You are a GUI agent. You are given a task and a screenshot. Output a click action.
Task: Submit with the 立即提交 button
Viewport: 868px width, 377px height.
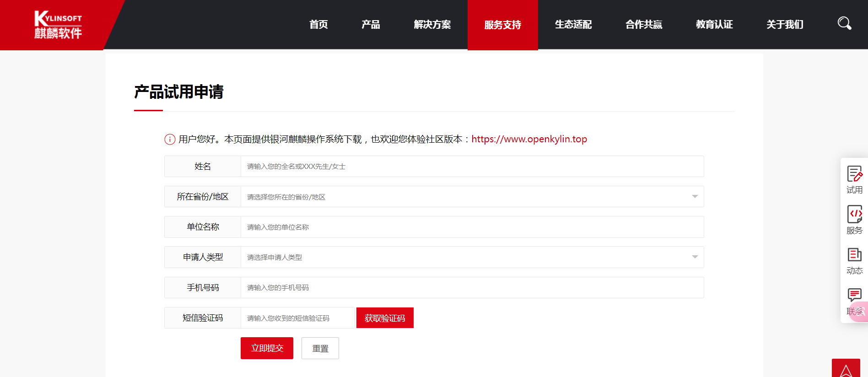point(267,348)
